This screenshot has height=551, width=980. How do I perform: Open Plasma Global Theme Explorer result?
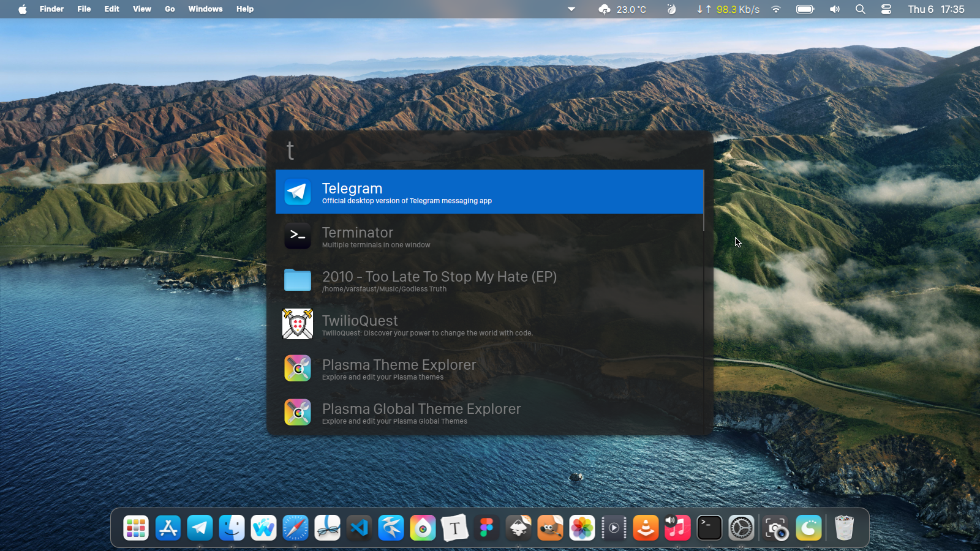pyautogui.click(x=489, y=412)
